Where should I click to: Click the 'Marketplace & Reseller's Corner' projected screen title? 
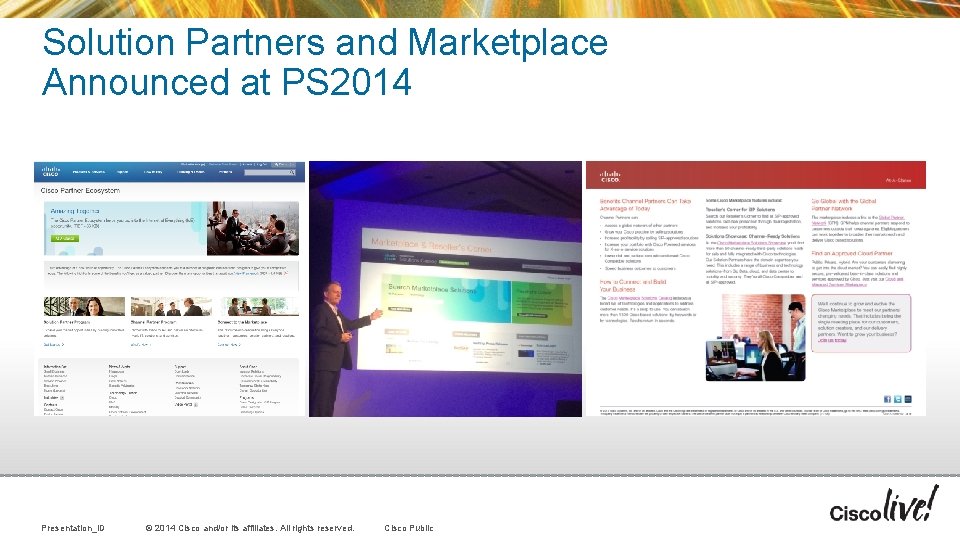pos(431,246)
